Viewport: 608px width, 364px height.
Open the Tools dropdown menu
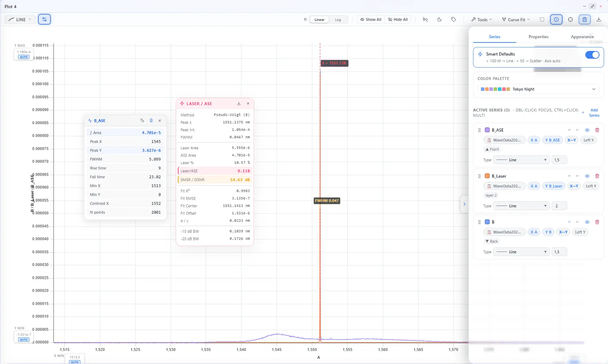click(482, 19)
